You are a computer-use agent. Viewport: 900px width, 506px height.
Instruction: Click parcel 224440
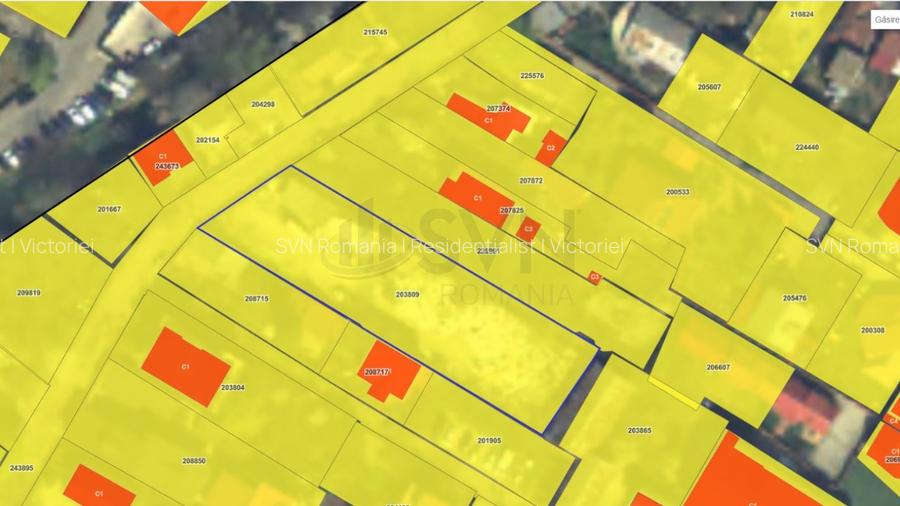click(x=806, y=147)
